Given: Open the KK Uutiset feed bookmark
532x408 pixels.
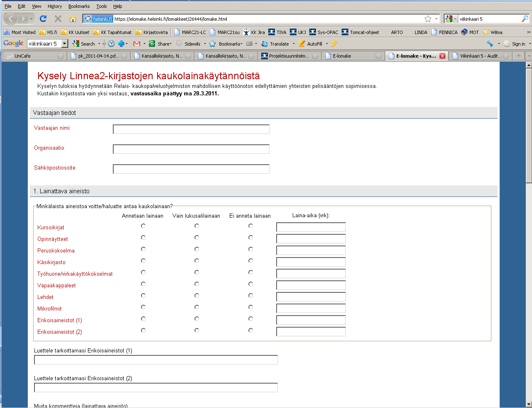Looking at the screenshot, I should 75,32.
